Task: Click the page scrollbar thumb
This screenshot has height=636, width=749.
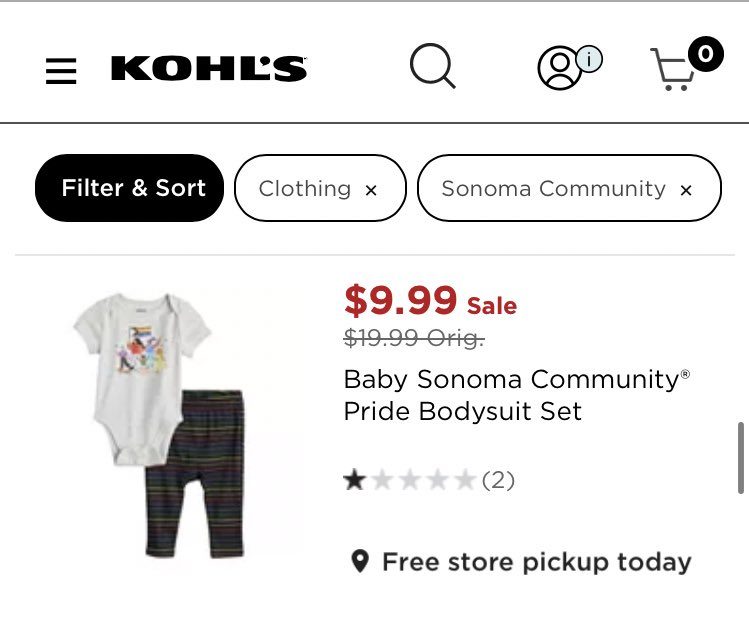Action: click(741, 457)
